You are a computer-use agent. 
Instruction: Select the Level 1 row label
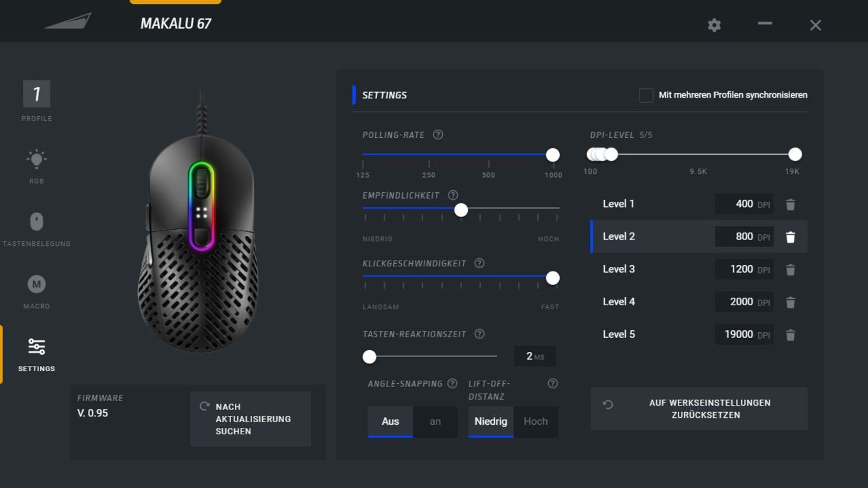(x=618, y=204)
